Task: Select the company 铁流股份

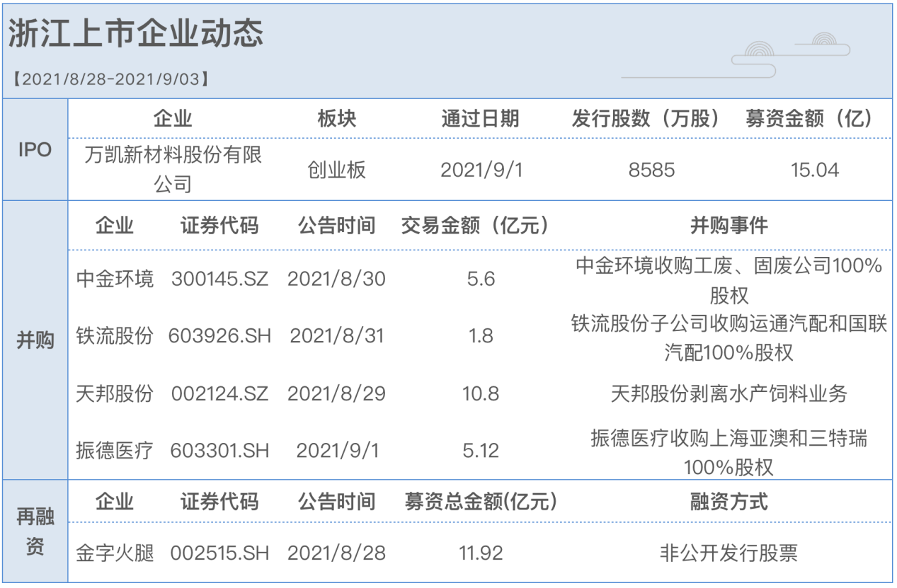Action: click(x=114, y=336)
